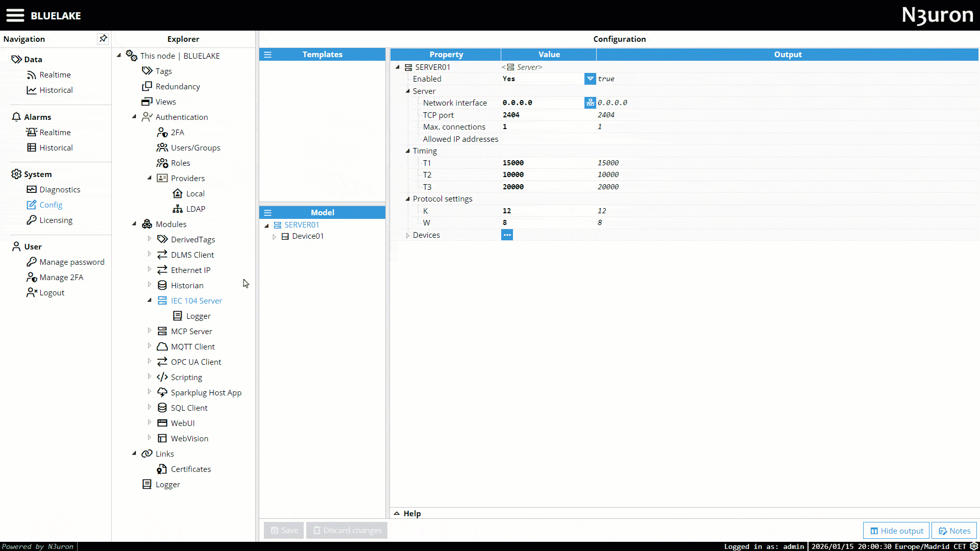980x551 pixels.
Task: Click the settings gear in status bar
Action: pyautogui.click(x=974, y=546)
